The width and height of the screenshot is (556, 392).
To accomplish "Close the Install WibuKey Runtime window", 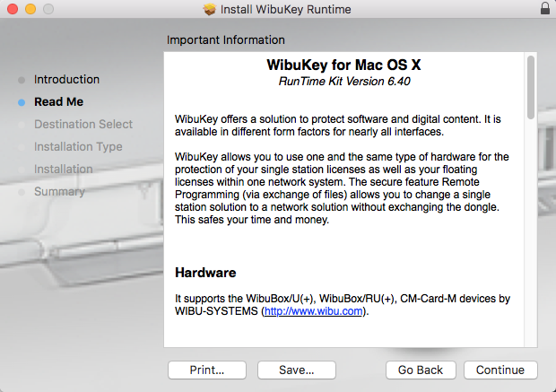I will [x=11, y=9].
